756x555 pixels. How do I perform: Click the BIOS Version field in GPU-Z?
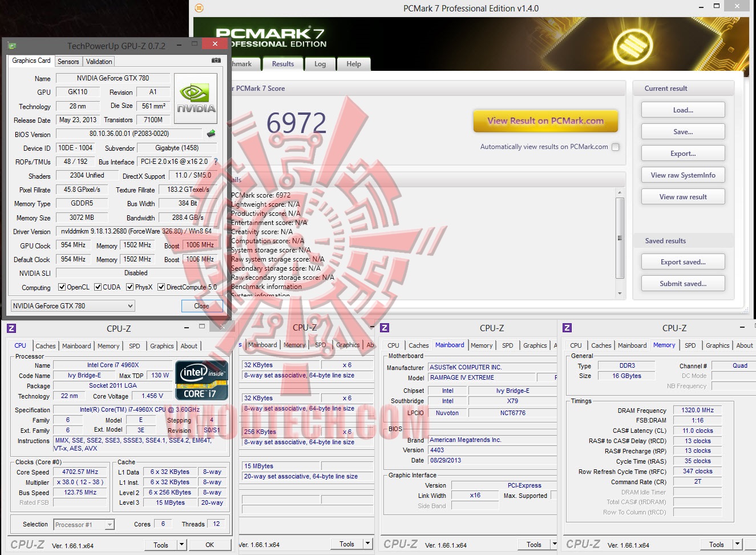[129, 134]
